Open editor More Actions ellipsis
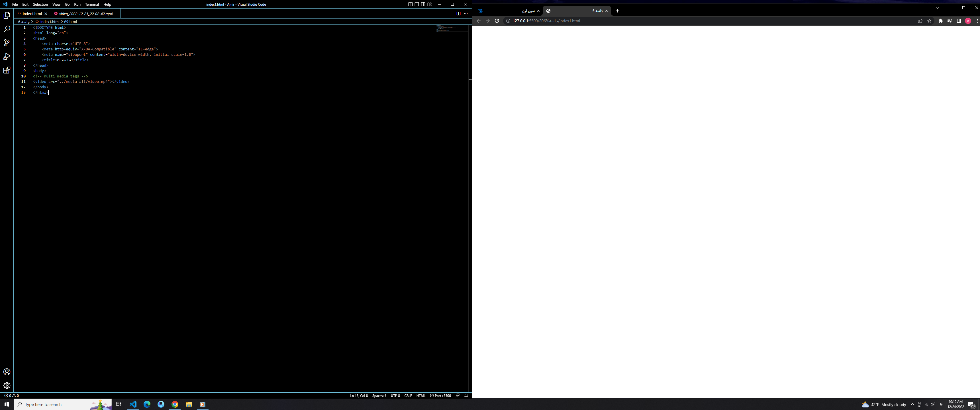Screen dimensions: 980x410 (x=466, y=14)
